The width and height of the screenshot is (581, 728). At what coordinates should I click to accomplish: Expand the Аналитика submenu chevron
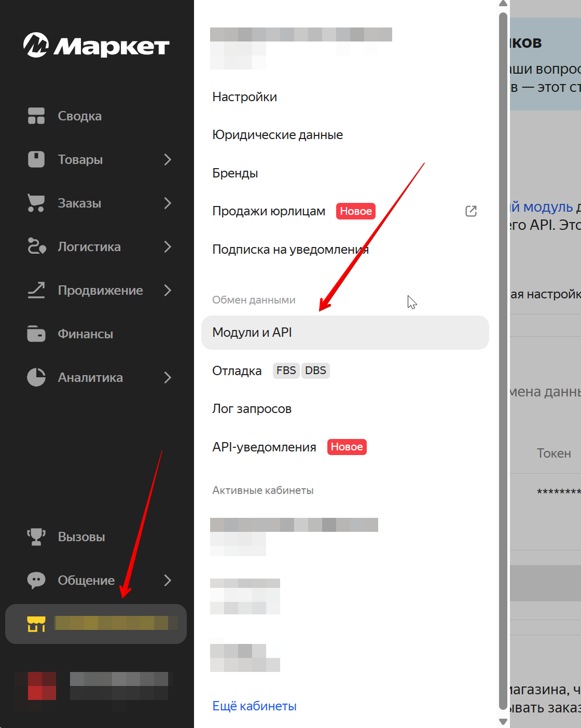168,377
